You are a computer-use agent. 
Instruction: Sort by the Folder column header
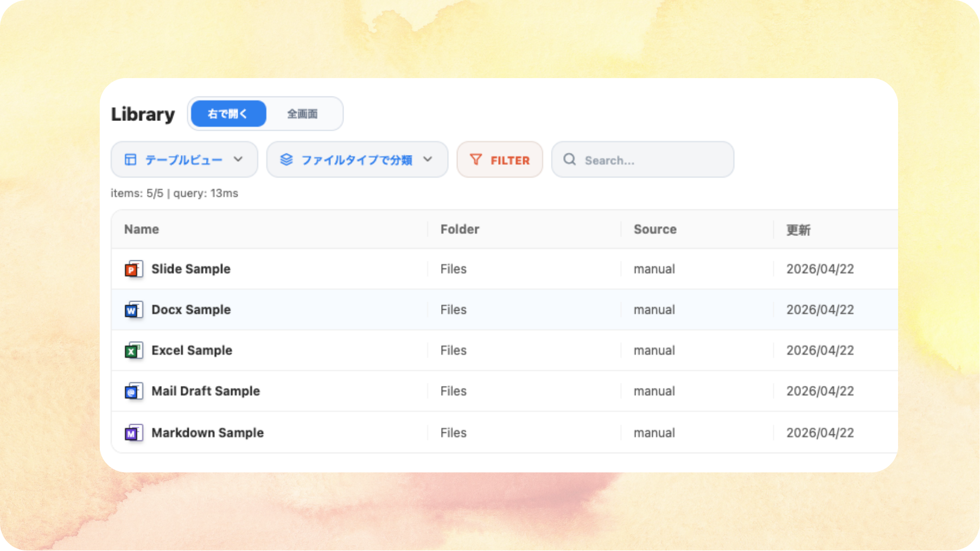[x=460, y=229]
